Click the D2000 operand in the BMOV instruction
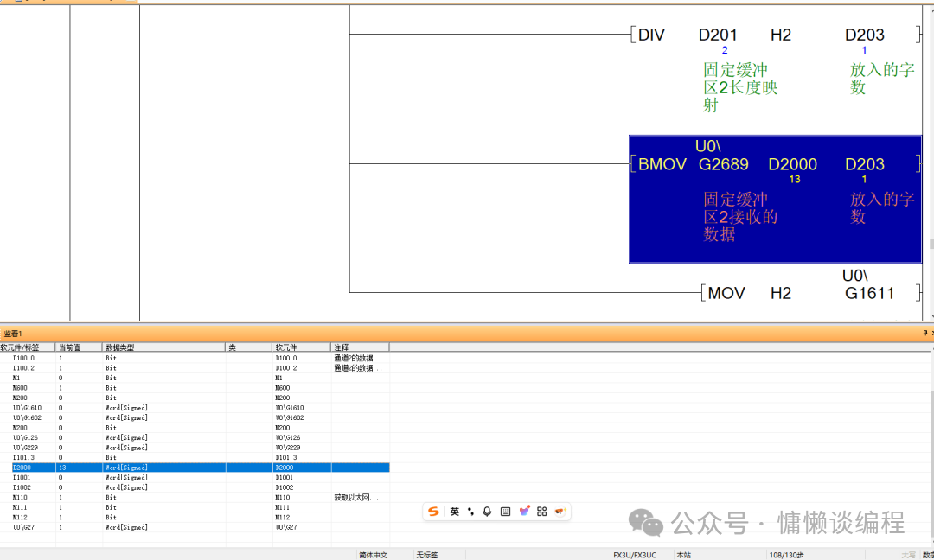The width and height of the screenshot is (934, 560). pyautogui.click(x=792, y=164)
